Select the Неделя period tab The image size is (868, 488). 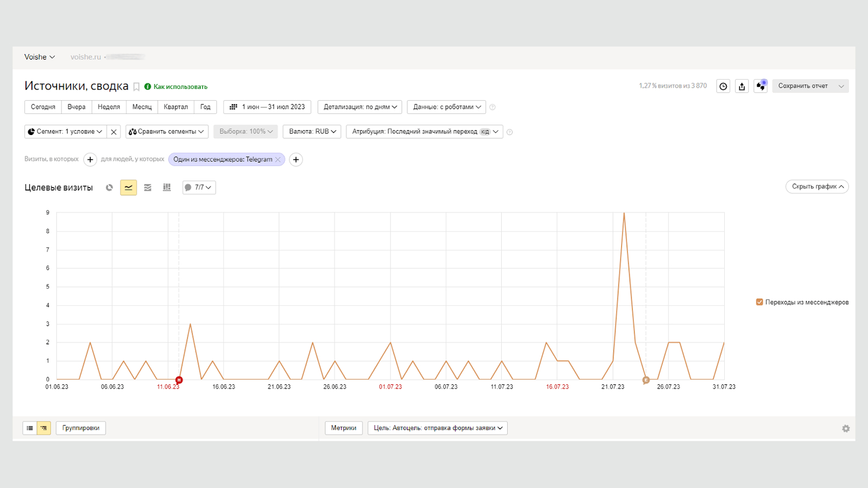[x=109, y=107]
